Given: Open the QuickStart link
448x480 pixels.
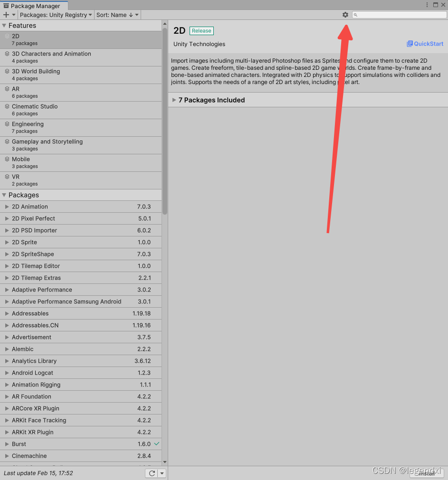Looking at the screenshot, I should (429, 44).
